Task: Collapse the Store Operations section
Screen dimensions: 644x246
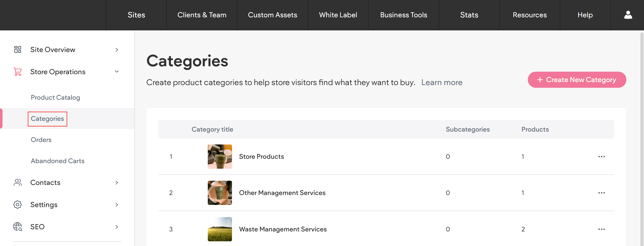Action: (116, 72)
